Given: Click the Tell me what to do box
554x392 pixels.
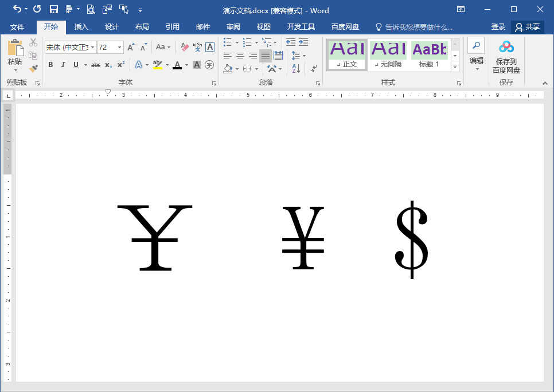Looking at the screenshot, I should [x=414, y=27].
